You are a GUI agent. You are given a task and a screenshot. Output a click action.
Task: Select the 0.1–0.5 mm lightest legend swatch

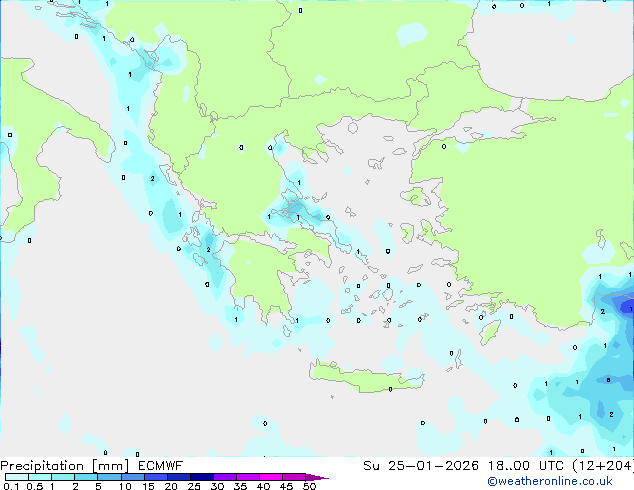point(17,477)
